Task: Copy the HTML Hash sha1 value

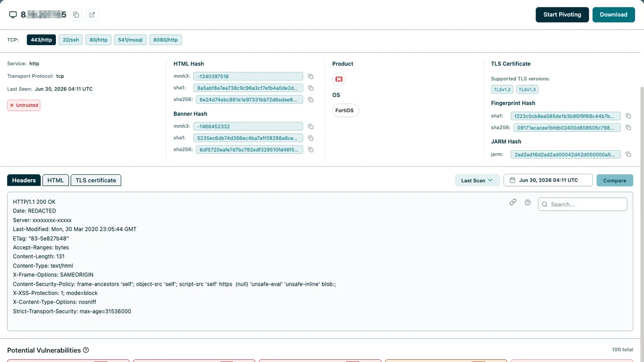Action: 311,88
